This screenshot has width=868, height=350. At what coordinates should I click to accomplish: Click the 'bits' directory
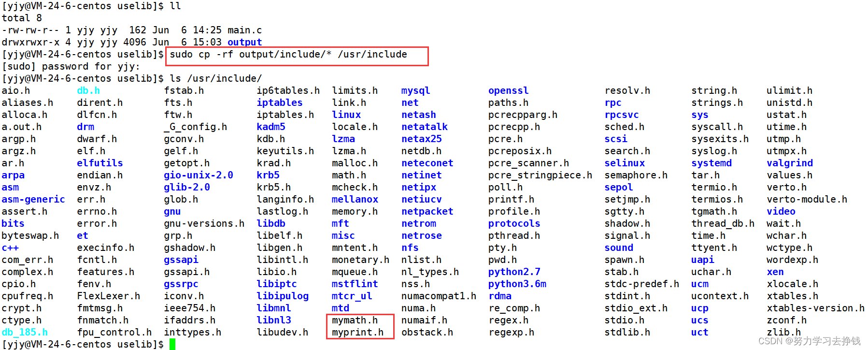(x=13, y=224)
